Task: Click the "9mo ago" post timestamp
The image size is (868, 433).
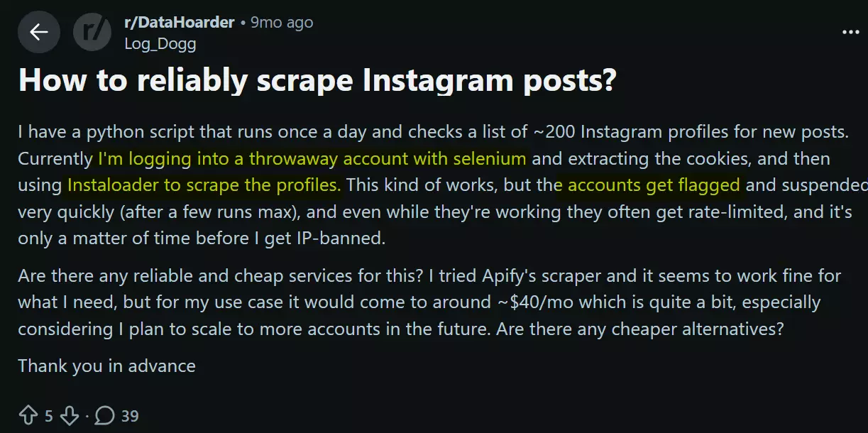Action: pyautogui.click(x=282, y=22)
